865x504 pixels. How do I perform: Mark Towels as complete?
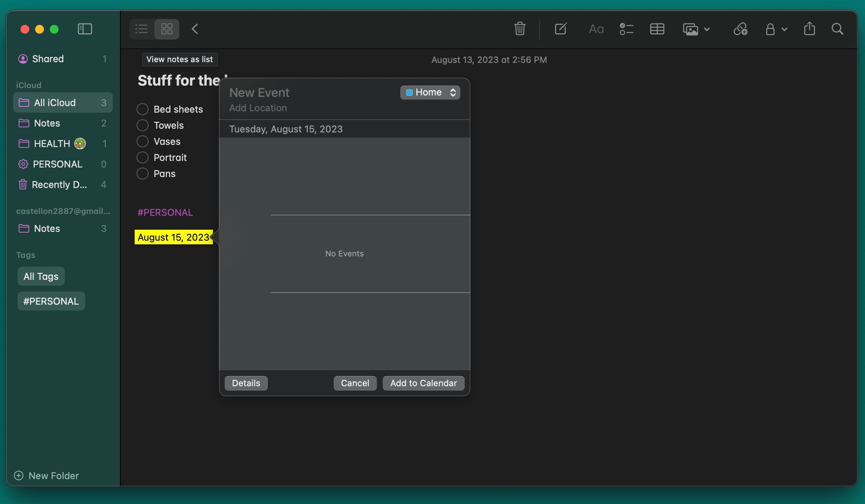pos(142,125)
